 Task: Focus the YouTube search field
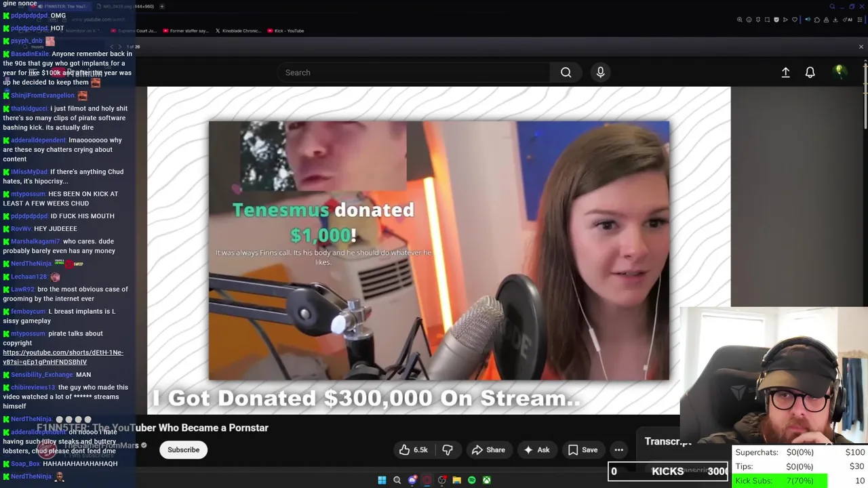(414, 73)
